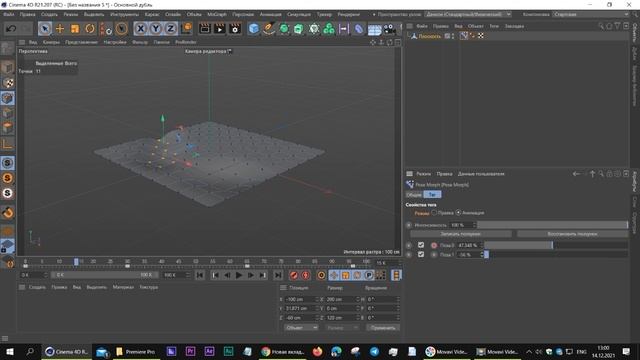Go to the start of the animation
The image size is (640, 360).
coord(200,275)
